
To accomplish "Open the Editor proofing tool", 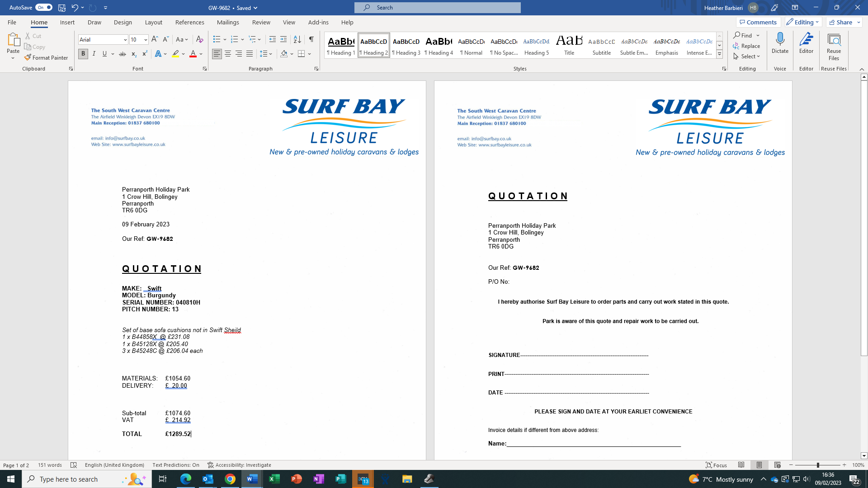I will [x=806, y=43].
